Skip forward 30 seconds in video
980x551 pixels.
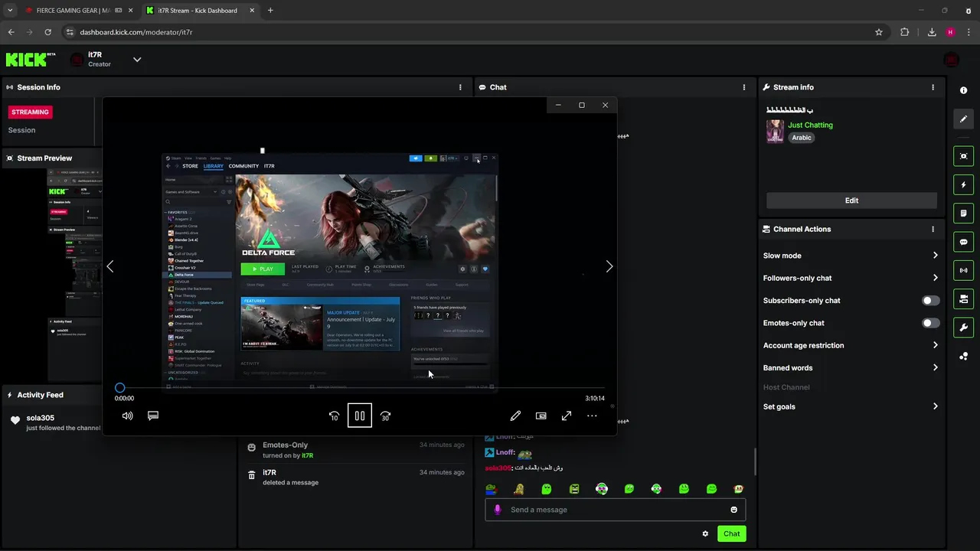click(385, 416)
